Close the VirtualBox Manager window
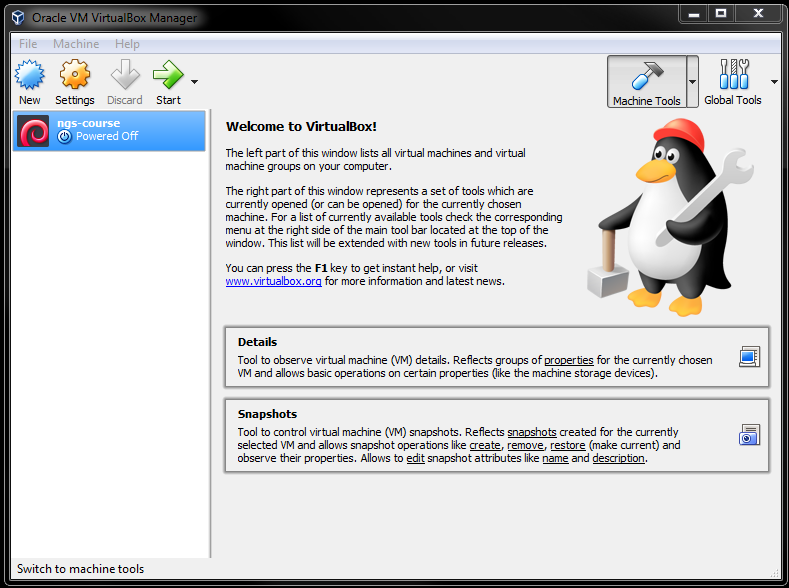Image resolution: width=789 pixels, height=588 pixels. 758,14
